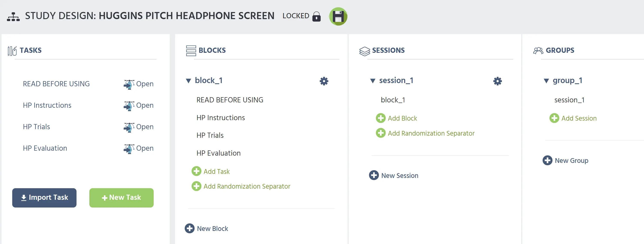Collapse the session_1 tree
Image resolution: width=644 pixels, height=244 pixels.
click(372, 81)
